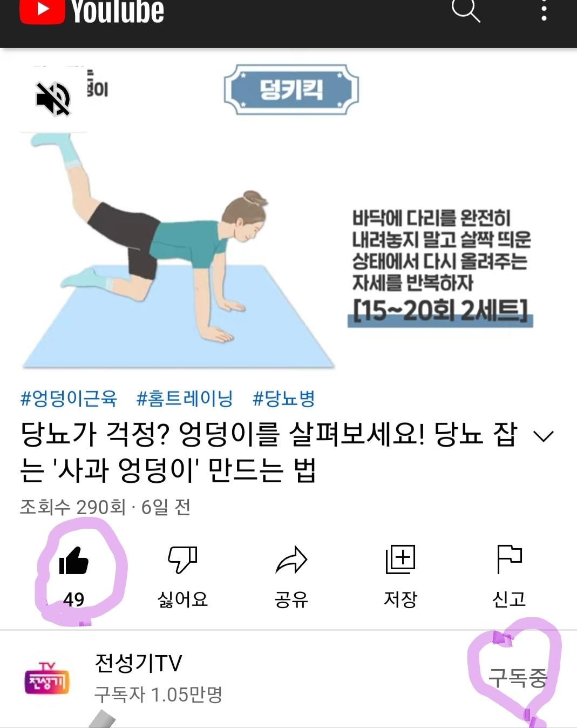Open the #홈트레이닝 hashtag
Viewport: 577px width, 728px height.
click(x=185, y=399)
